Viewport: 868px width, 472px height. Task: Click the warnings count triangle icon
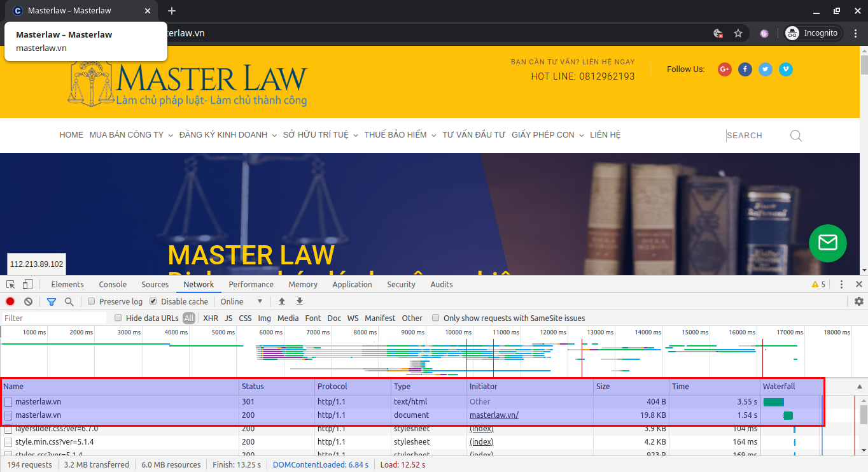815,284
